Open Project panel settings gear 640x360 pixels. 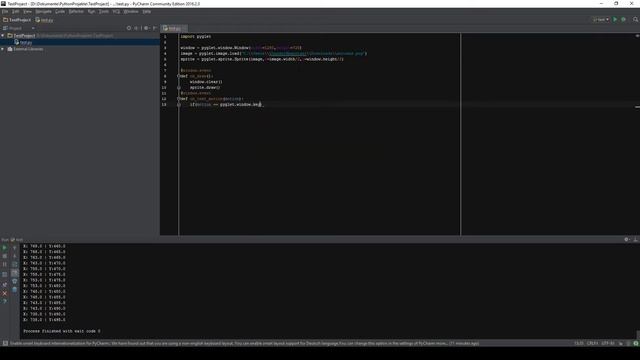pos(146,28)
